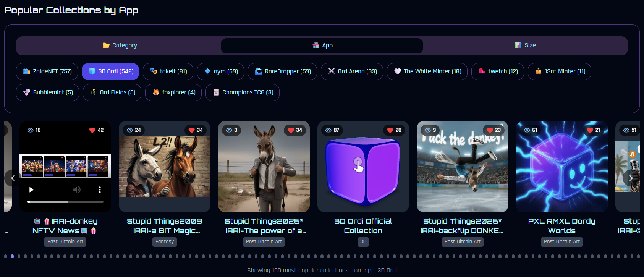The image size is (644, 277).
Task: Open the two horses painting thumbnail
Action: (165, 167)
